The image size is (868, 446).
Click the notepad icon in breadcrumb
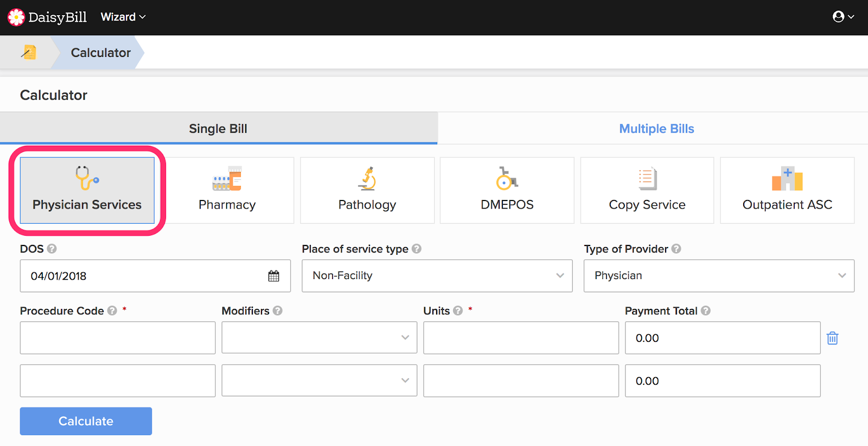[29, 52]
